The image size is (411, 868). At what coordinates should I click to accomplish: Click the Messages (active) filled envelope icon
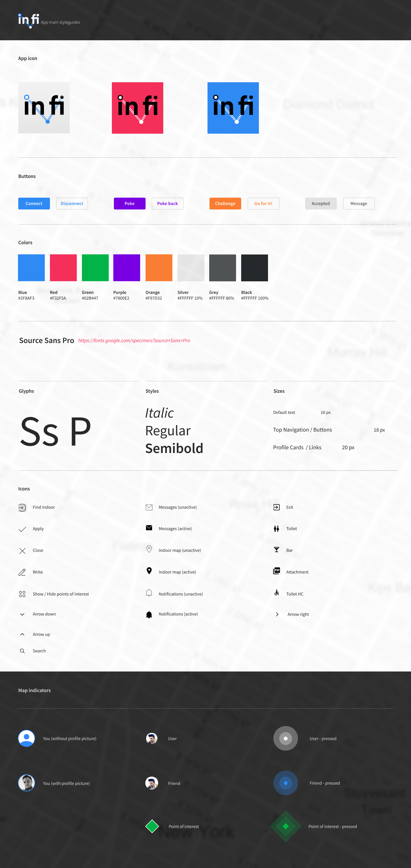(149, 528)
